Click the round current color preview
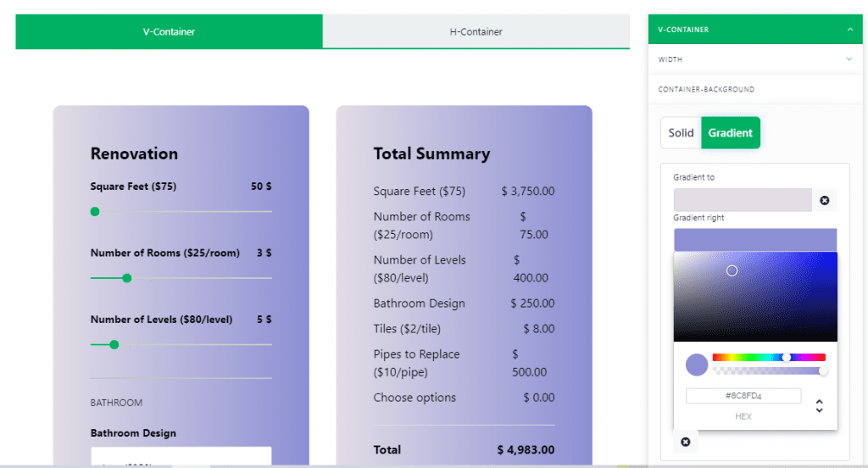 [697, 365]
